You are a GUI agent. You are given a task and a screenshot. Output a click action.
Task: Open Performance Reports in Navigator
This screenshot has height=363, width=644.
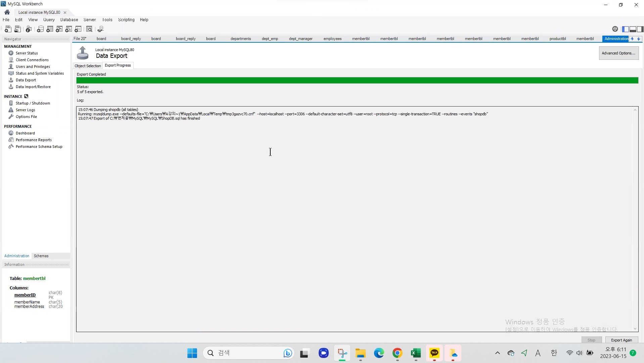click(x=34, y=140)
